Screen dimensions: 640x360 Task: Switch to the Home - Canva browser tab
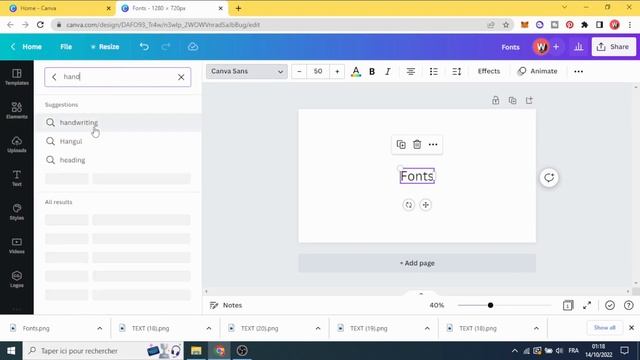(57, 8)
